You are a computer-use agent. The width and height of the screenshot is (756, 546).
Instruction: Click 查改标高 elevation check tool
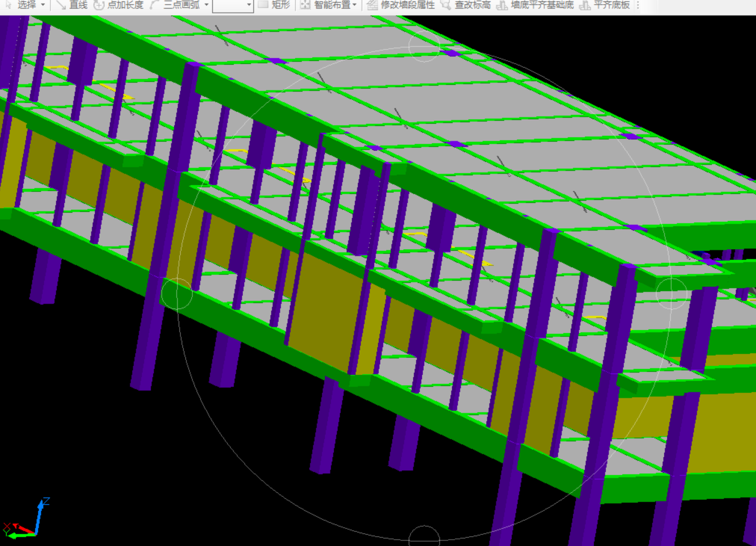click(466, 5)
